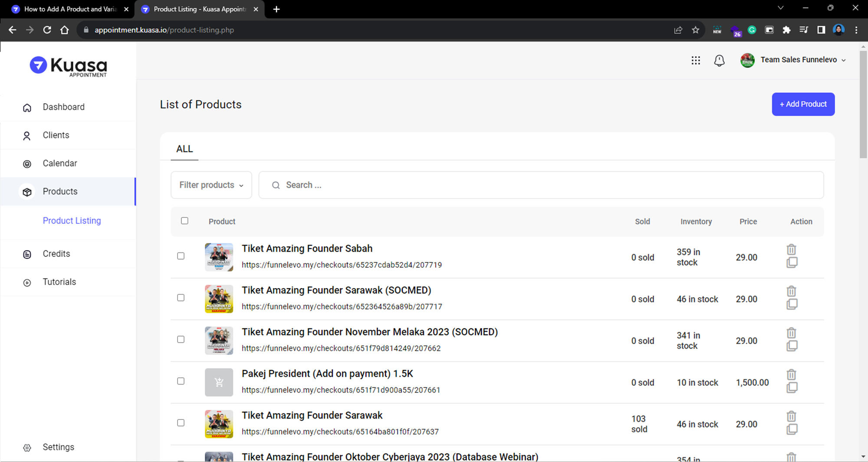The width and height of the screenshot is (868, 462).
Task: Reload the page in browser
Action: coord(47,30)
